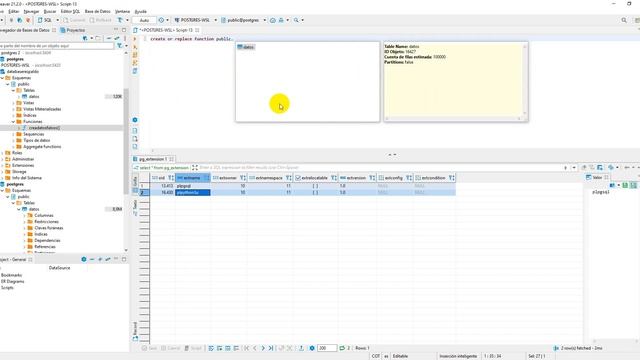The height and width of the screenshot is (360, 640).
Task: Click the oid column filter icon
Action: click(171, 178)
